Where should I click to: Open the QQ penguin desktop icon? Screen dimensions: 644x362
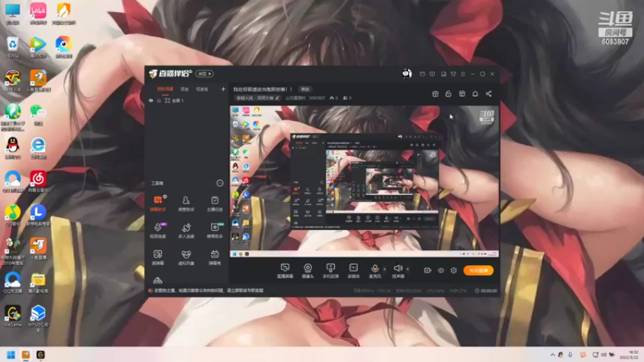point(13,148)
